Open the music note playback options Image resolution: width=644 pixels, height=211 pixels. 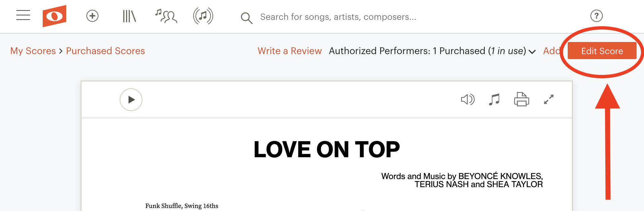click(x=494, y=99)
